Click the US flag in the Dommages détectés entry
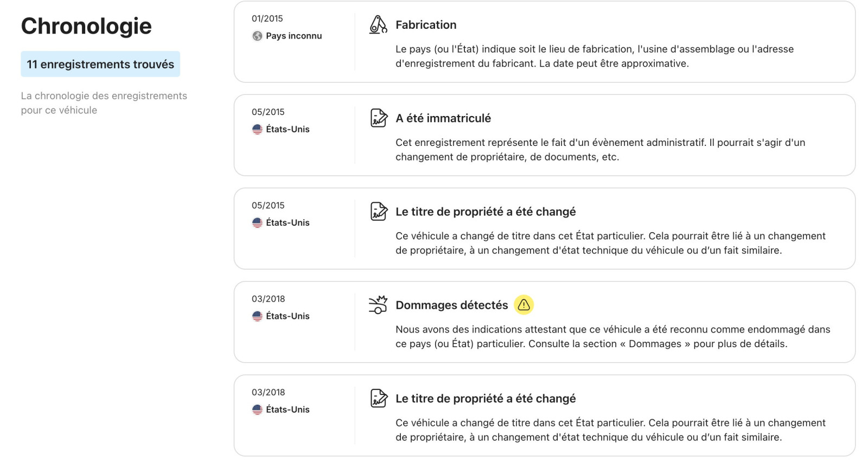Image resolution: width=868 pixels, height=460 pixels. 257,316
